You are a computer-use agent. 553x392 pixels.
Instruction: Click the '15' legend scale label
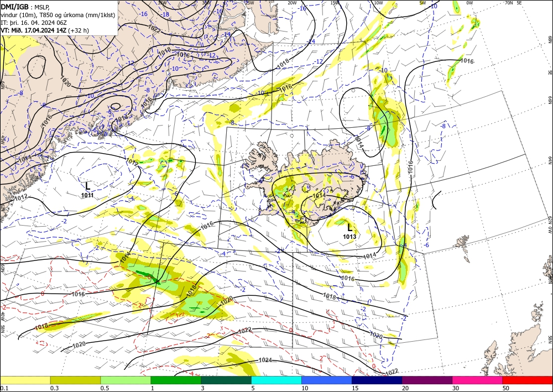pos(355,388)
